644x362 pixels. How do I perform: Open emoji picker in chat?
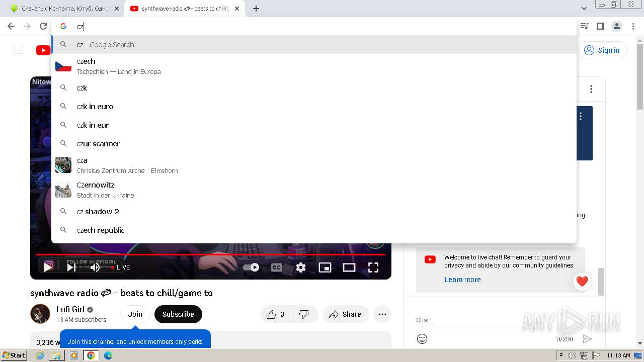422,339
